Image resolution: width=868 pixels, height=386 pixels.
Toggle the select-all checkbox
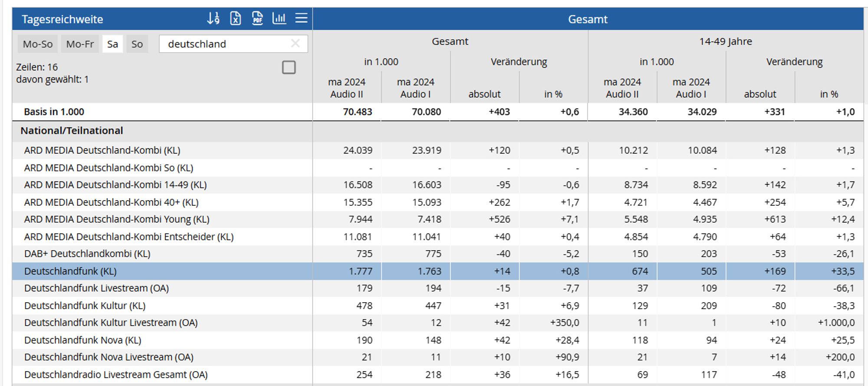tap(289, 67)
